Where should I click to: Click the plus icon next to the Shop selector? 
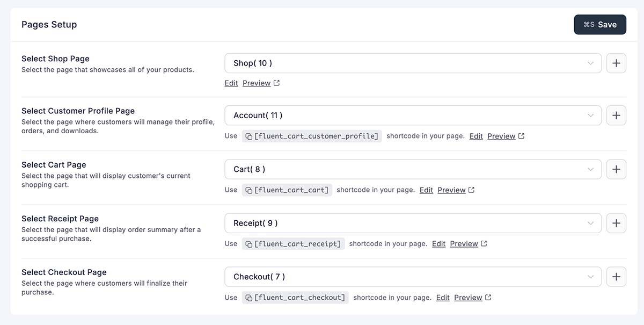coord(616,63)
